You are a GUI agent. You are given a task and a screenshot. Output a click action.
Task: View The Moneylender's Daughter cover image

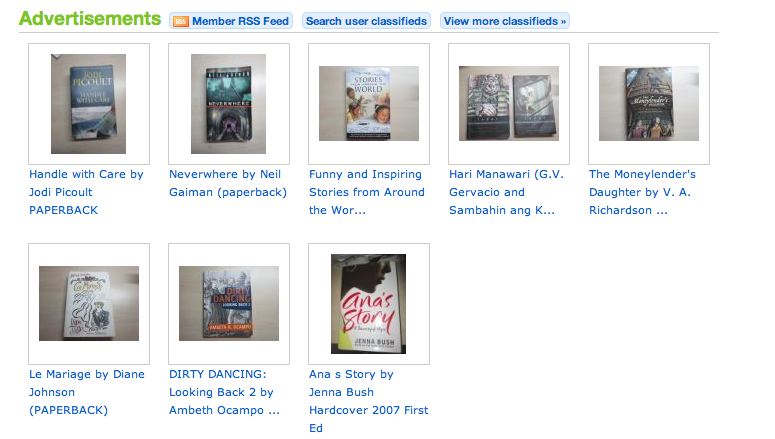[x=649, y=104]
